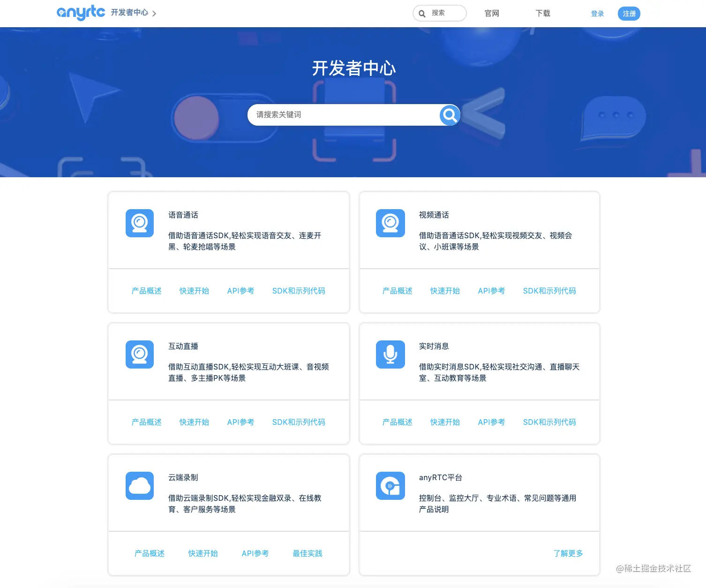Open SDK和示列代码 under 实时消息

click(549, 422)
